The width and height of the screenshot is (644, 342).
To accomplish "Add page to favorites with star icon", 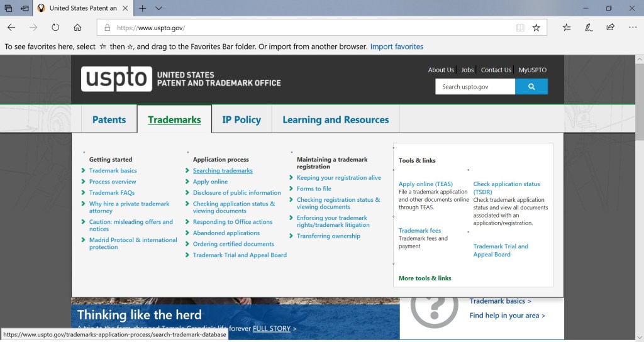I will point(536,28).
